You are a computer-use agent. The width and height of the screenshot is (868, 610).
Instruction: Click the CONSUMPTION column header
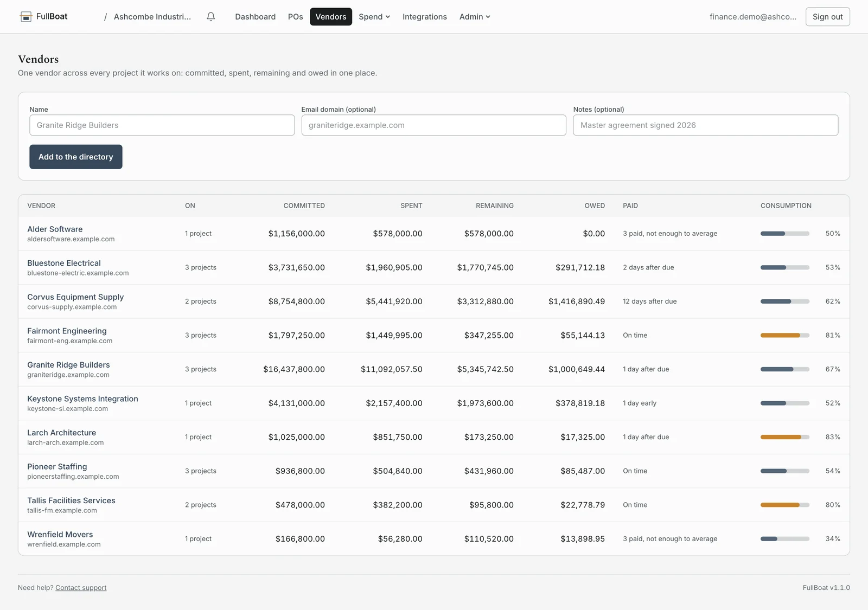[786, 206]
